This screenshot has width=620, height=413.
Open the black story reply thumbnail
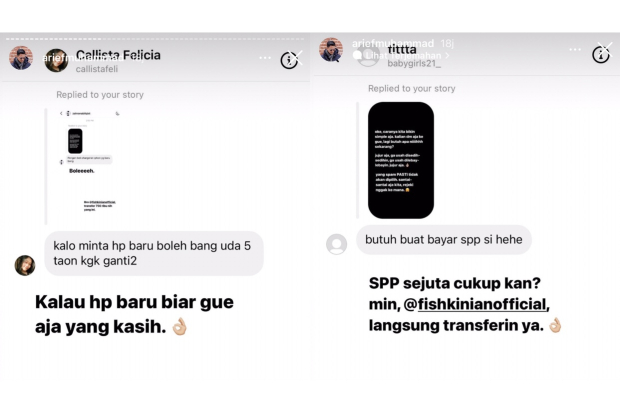point(401,160)
